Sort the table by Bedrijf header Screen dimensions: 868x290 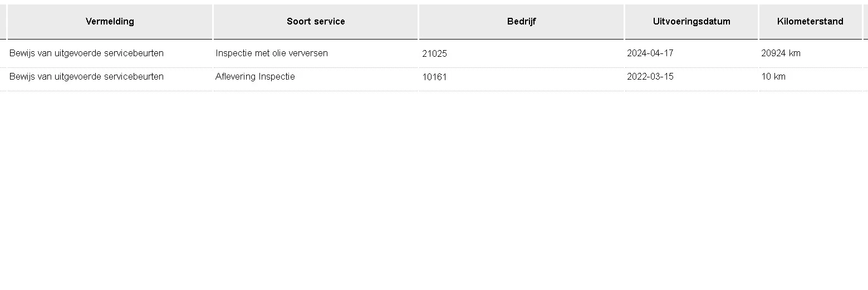(x=521, y=22)
